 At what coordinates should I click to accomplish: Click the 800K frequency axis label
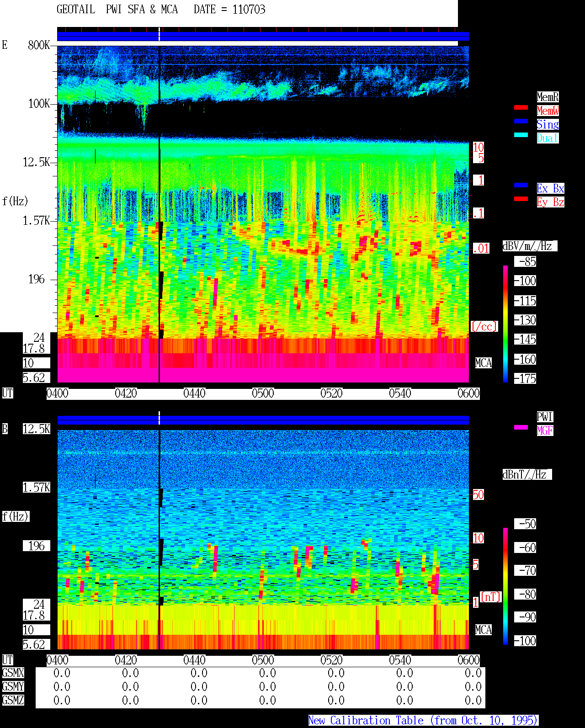tap(39, 45)
